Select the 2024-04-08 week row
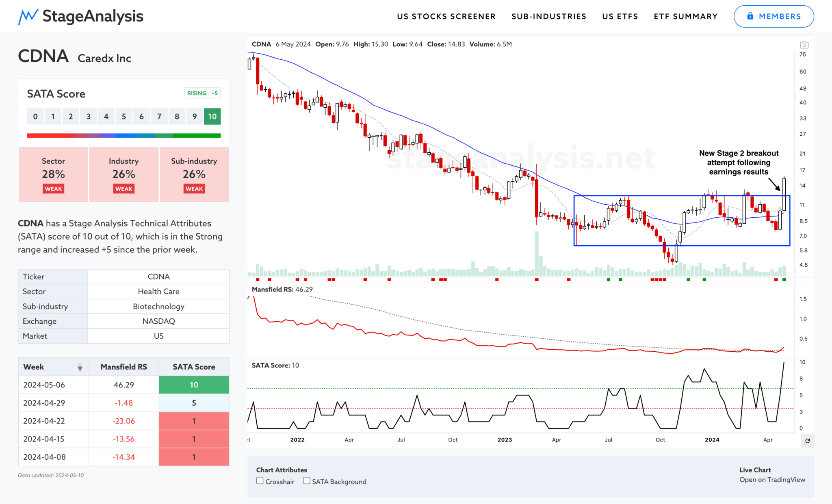Screen dimensions: 832x504 (x=123, y=457)
